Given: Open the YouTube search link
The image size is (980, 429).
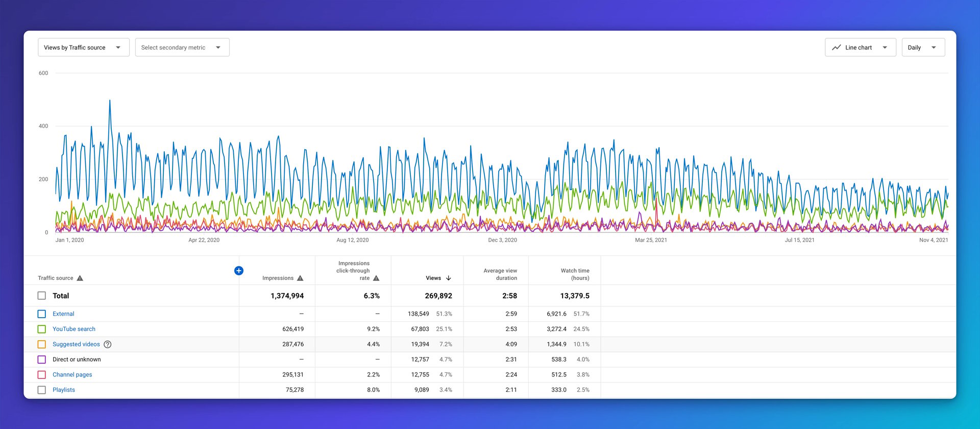Looking at the screenshot, I should 74,329.
